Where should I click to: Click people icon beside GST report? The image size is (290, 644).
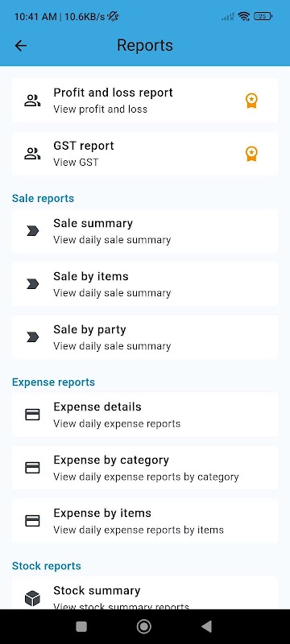32,154
